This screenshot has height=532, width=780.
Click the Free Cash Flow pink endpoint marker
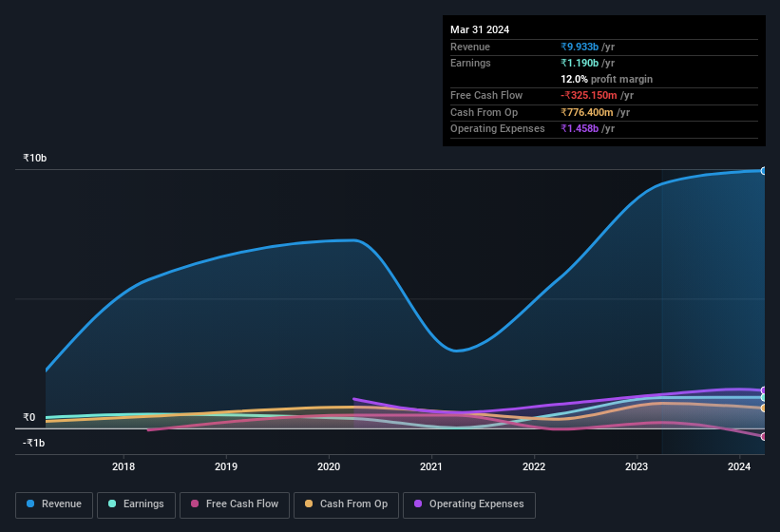[764, 437]
